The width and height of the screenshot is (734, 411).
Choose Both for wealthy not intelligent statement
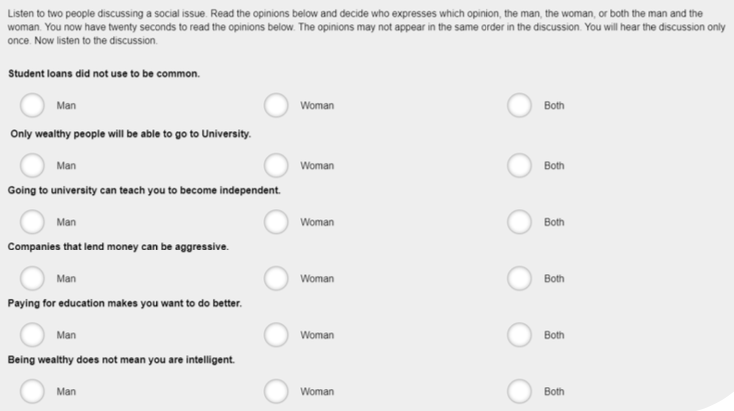pyautogui.click(x=519, y=392)
